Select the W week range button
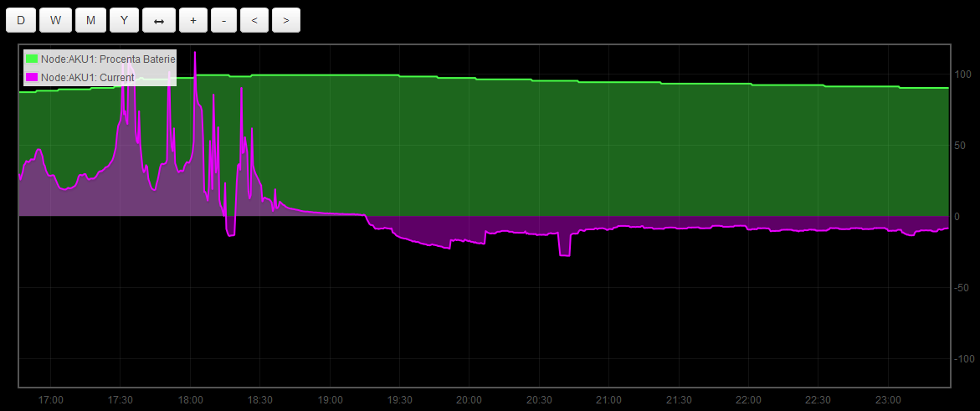Viewport: 980px width, 411px height. coord(55,20)
